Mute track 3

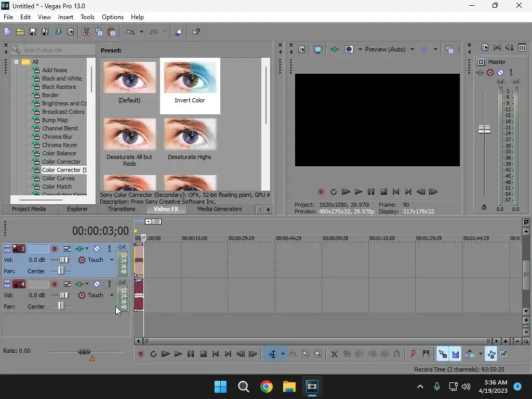pyautogui.click(x=97, y=249)
